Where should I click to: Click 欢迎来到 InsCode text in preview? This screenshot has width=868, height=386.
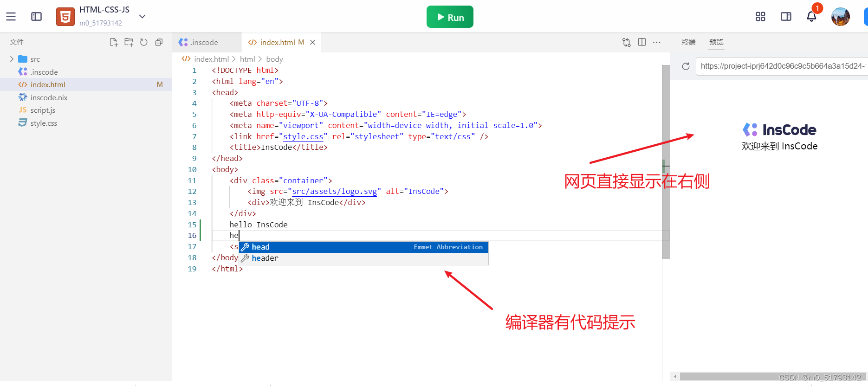(x=780, y=146)
